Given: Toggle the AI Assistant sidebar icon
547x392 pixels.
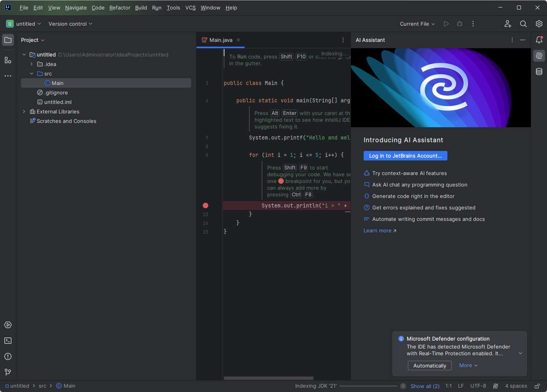Looking at the screenshot, I should pyautogui.click(x=539, y=56).
